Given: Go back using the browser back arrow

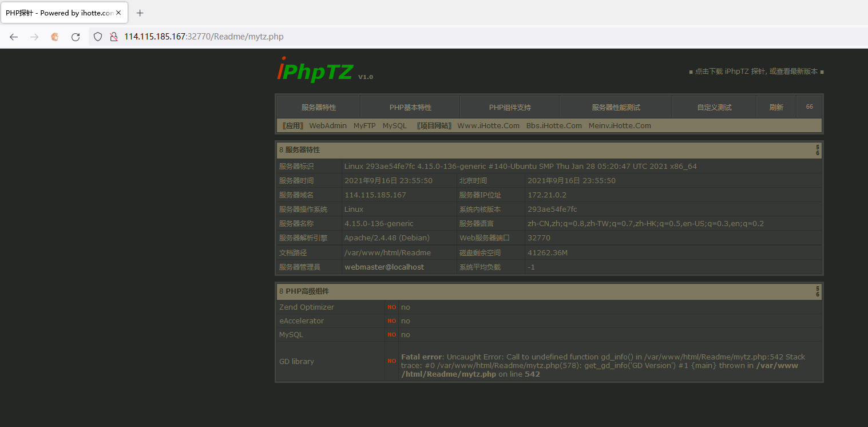Looking at the screenshot, I should (14, 37).
